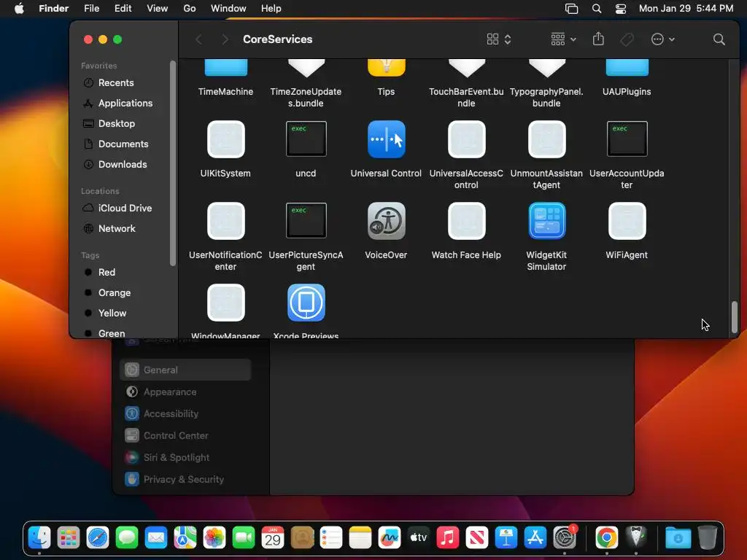Select the UAUPlugins folder
This screenshot has width=747, height=560.
point(627,68)
